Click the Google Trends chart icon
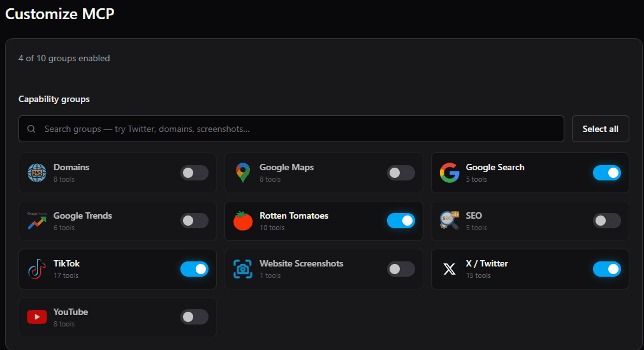644x350 pixels. [37, 221]
